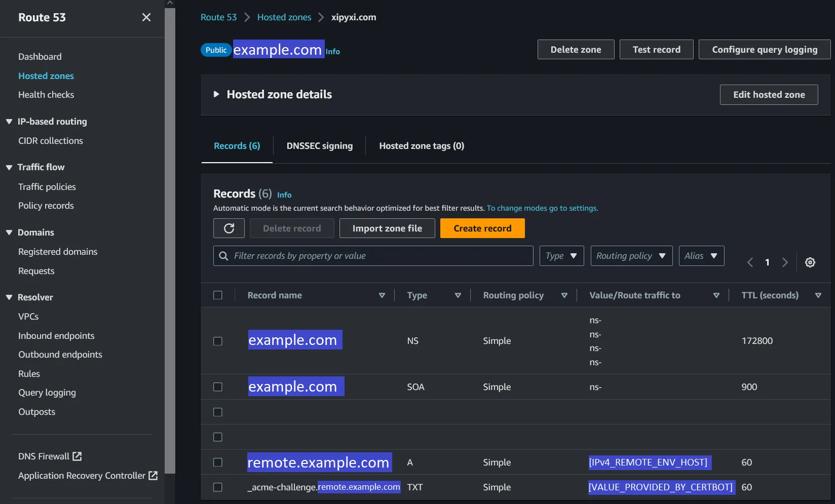
Task: Sort by Record name column arrow
Action: coord(382,295)
